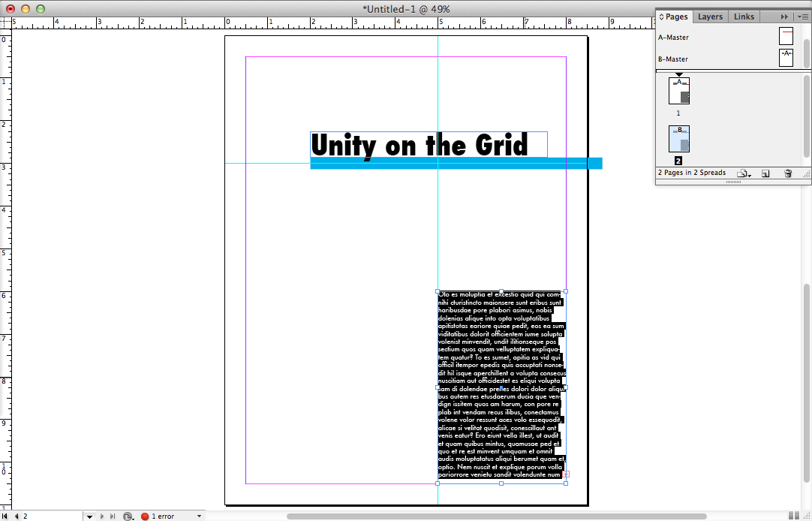Switch to the Layers tab
The image size is (812, 521).
click(710, 17)
